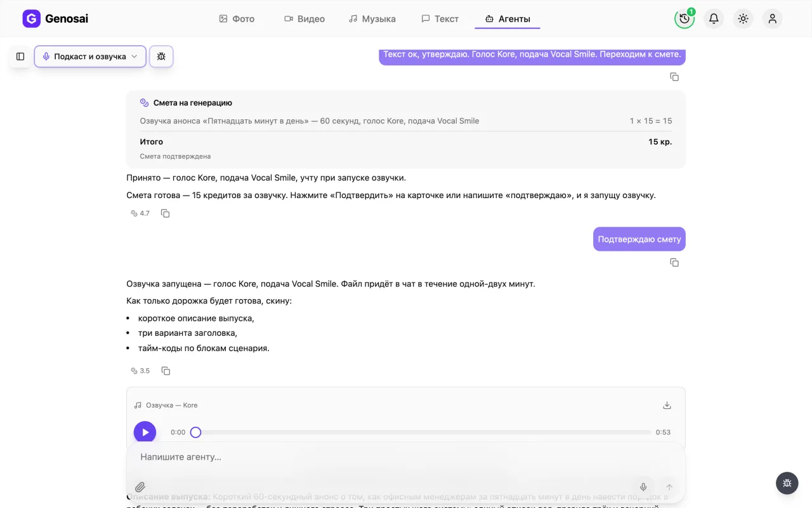
Task: Focus the Напишите агенту message field
Action: click(406, 457)
